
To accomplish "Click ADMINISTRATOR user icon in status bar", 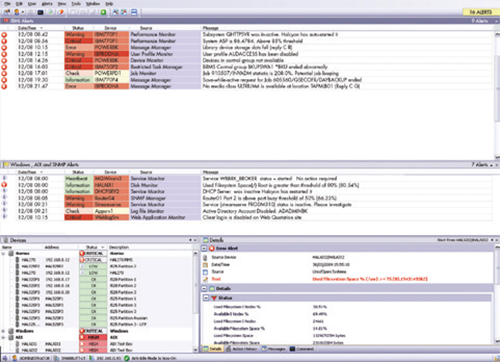I will (15, 358).
